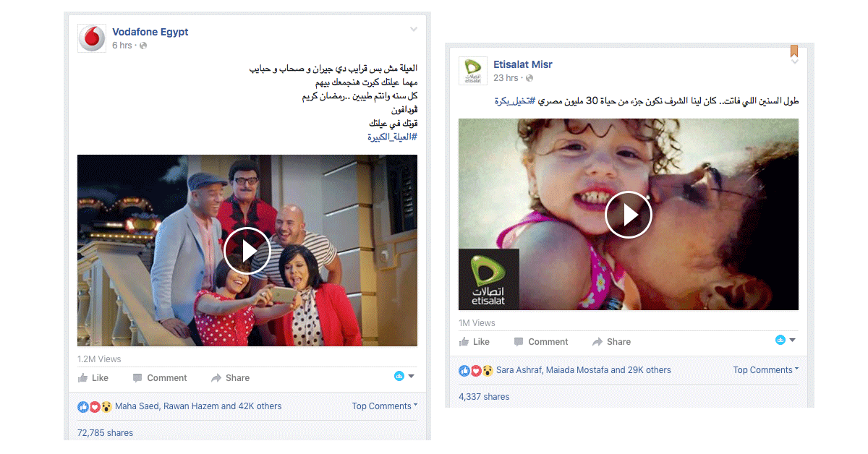Open the 72,785 shares link

pyautogui.click(x=105, y=433)
